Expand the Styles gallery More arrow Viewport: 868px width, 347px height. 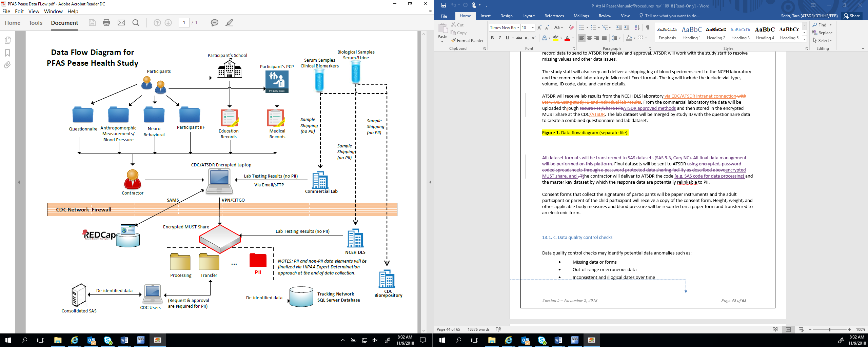[x=804, y=39]
